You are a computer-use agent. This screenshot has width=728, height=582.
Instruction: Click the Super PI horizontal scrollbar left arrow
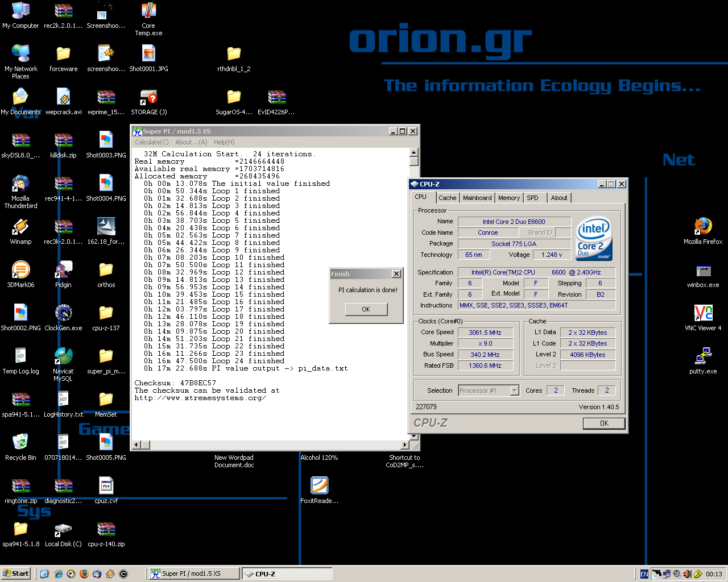136,444
